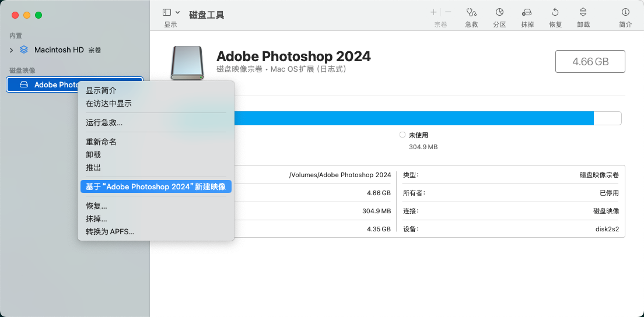Click the Restore (恢复) toolbar icon

click(555, 12)
